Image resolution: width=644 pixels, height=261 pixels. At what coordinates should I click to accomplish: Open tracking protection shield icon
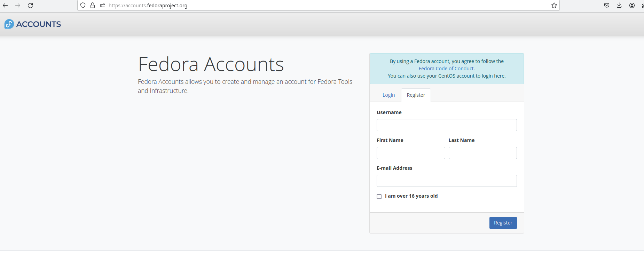(83, 6)
